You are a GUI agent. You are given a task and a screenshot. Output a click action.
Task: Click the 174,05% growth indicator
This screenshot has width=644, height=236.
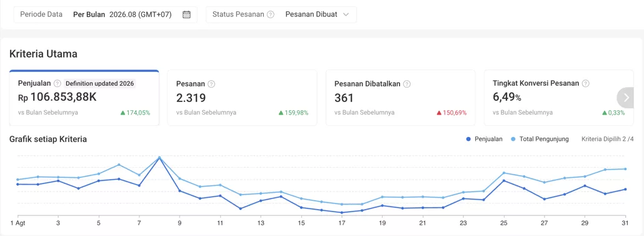point(135,113)
